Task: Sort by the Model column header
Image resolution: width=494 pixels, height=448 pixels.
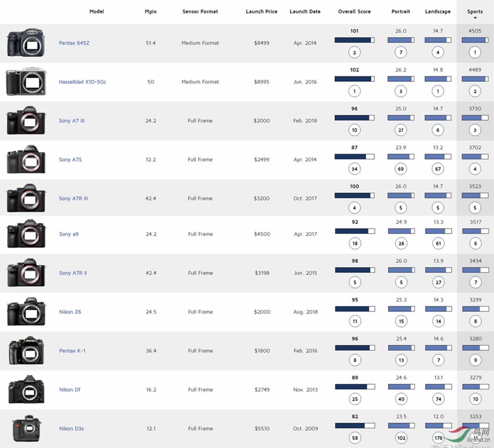Action: coord(96,12)
